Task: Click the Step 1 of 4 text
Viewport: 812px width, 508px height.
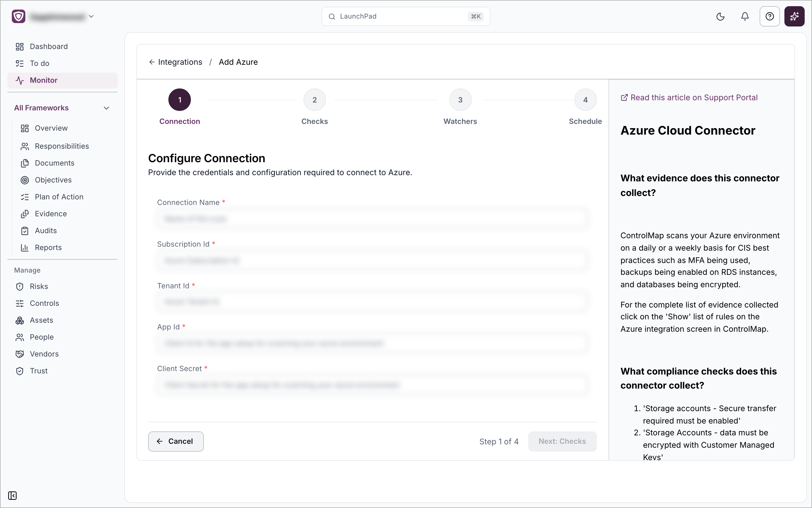Action: [x=499, y=441]
